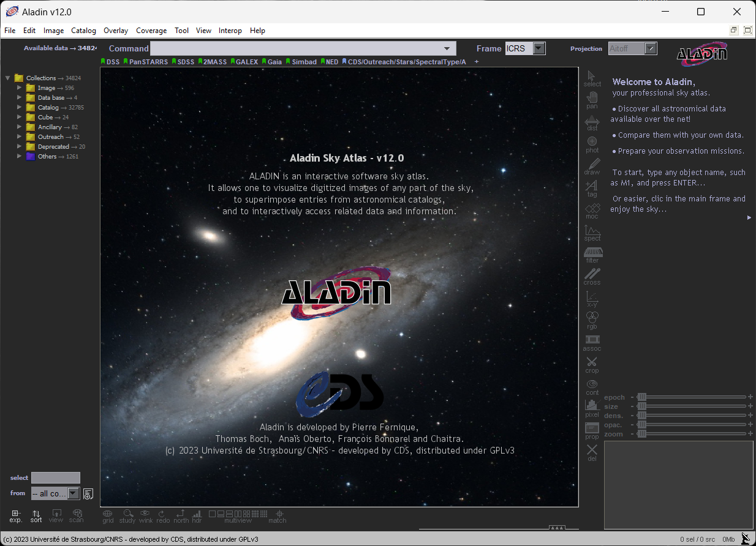The width and height of the screenshot is (756, 546).
Task: Click the rgb composition tool
Action: coord(592,321)
